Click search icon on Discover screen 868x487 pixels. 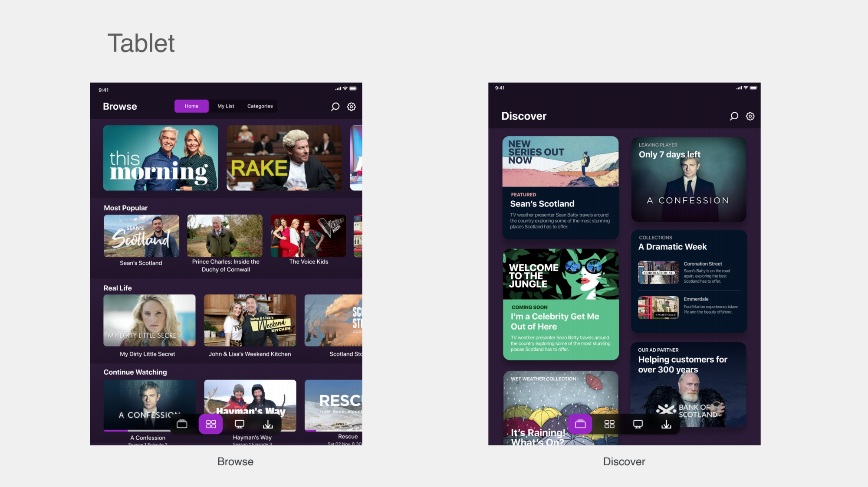(734, 116)
